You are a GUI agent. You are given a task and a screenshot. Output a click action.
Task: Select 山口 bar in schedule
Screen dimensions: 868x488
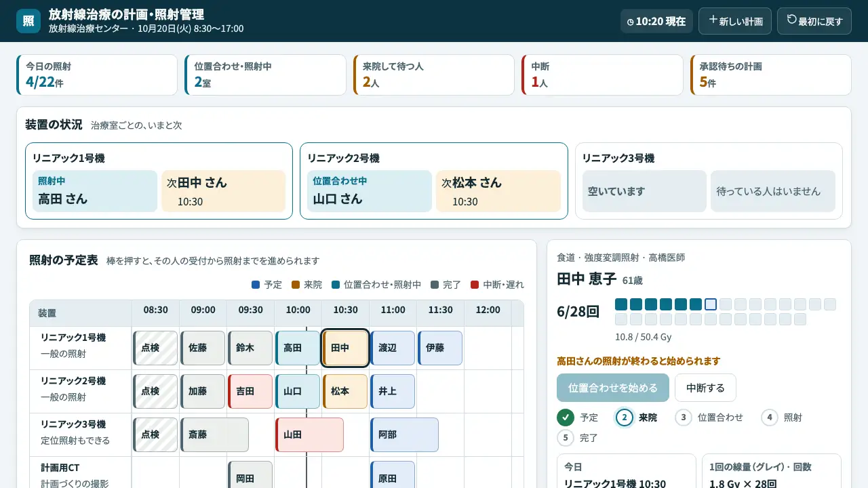(298, 391)
